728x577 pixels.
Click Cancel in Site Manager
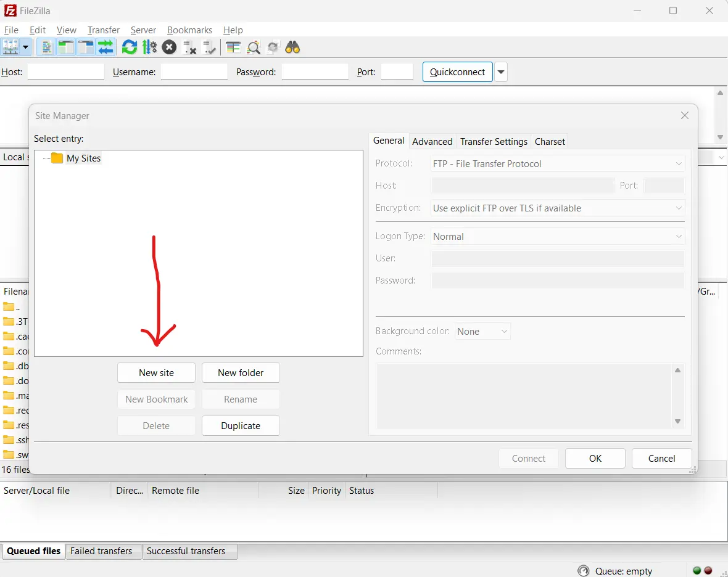pos(661,458)
